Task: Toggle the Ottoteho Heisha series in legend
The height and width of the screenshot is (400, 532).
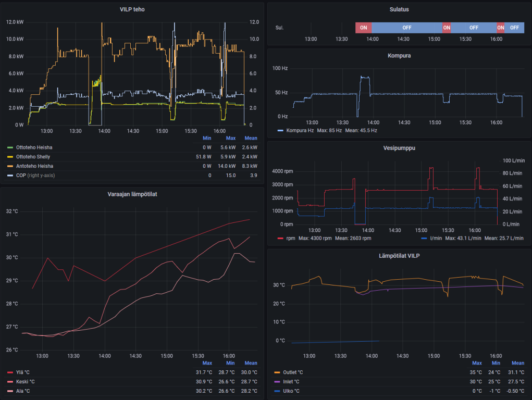Action: click(34, 147)
